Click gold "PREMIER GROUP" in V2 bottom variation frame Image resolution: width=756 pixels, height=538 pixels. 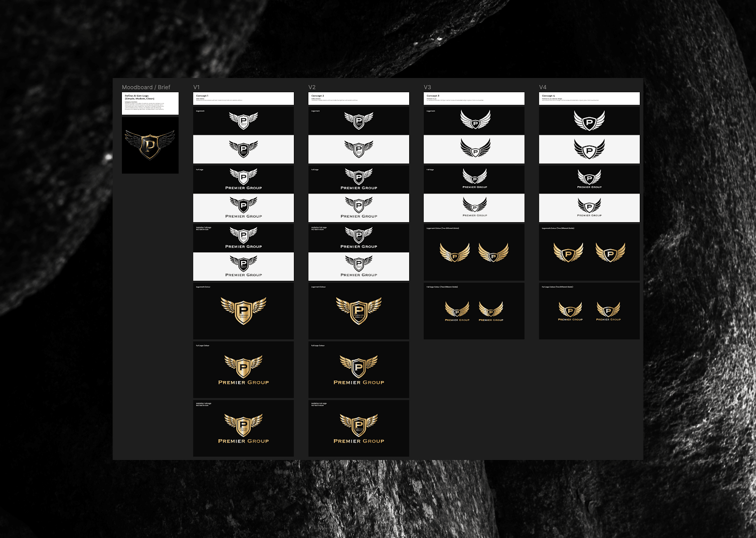click(359, 441)
